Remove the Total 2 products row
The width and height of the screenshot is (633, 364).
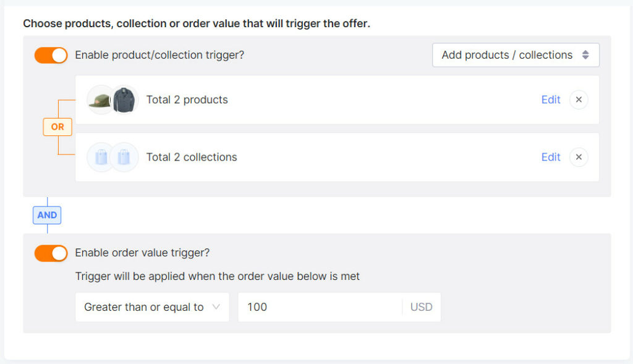579,99
